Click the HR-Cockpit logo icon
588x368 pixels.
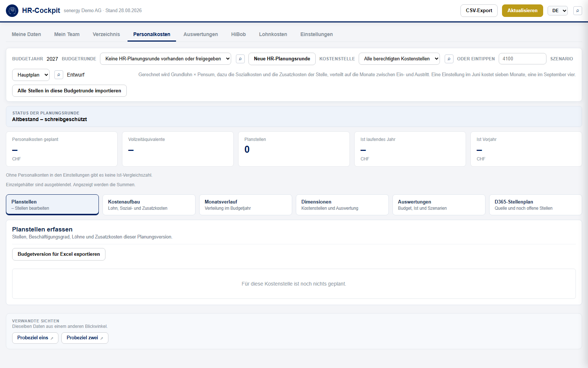(x=12, y=11)
